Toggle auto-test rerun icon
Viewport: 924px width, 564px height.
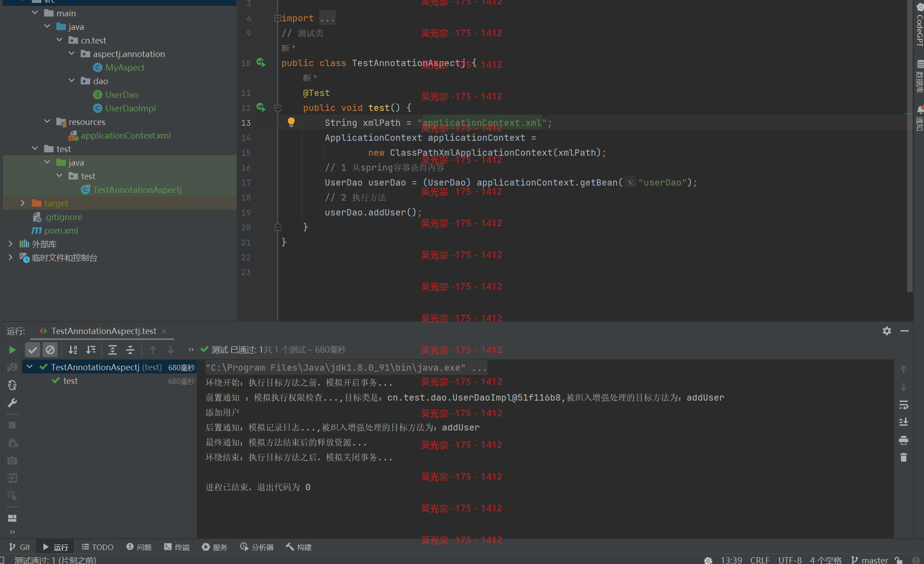[12, 385]
